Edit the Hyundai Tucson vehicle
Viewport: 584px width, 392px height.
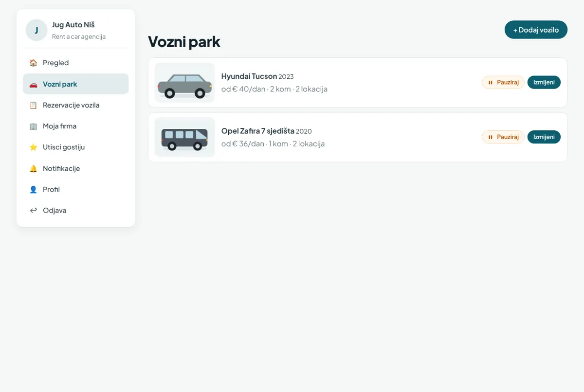coord(544,82)
